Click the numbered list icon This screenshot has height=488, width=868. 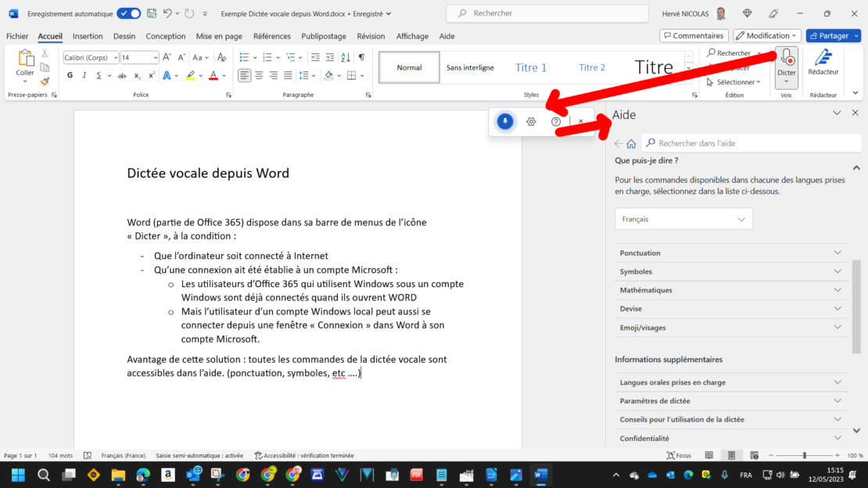coord(267,58)
